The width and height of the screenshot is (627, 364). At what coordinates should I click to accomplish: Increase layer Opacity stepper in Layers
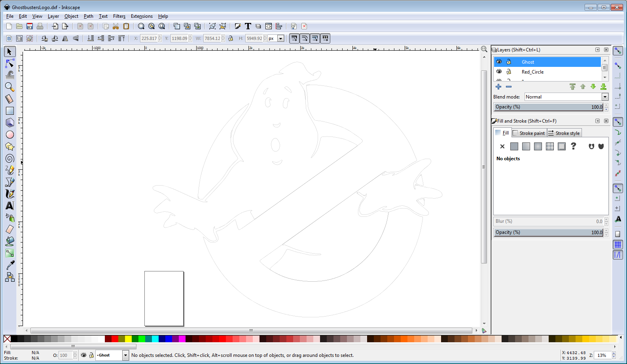[606, 105]
